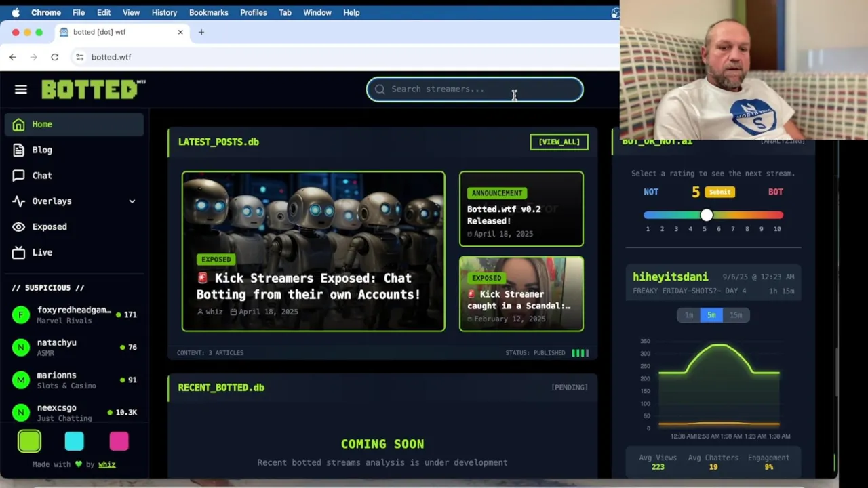868x488 pixels.
Task: Open the History menu
Action: click(164, 12)
